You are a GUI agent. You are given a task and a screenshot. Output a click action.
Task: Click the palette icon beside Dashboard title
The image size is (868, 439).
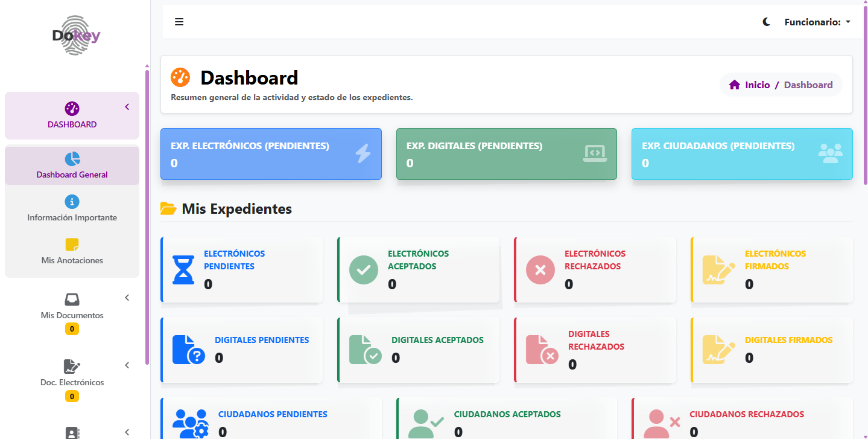click(180, 77)
